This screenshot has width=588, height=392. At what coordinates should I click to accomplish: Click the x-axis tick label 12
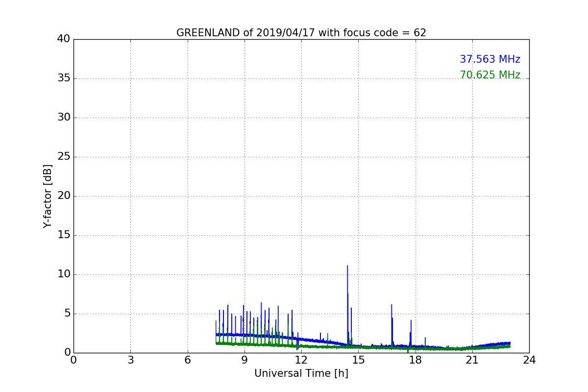click(301, 360)
